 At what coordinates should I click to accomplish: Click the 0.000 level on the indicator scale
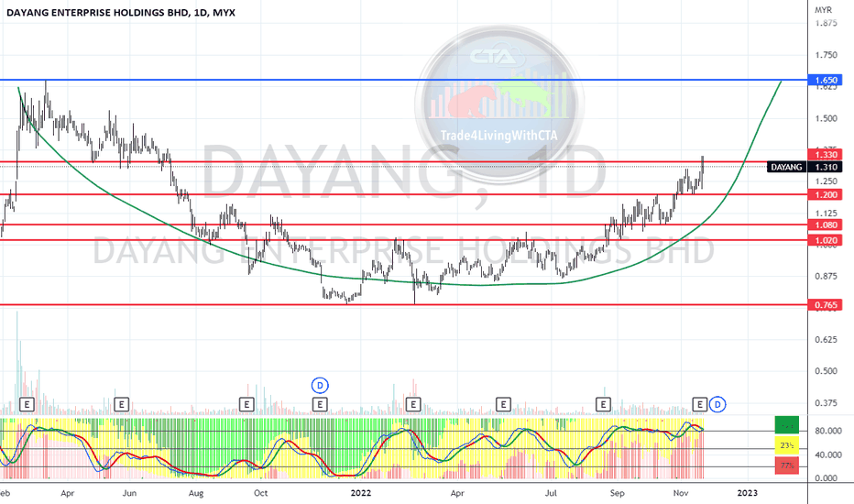tap(827, 477)
